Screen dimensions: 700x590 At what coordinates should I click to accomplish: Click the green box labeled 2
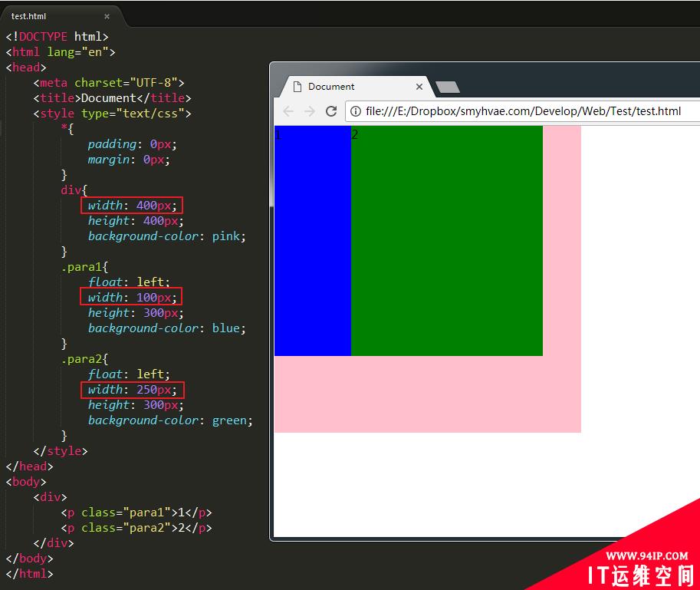tap(447, 241)
